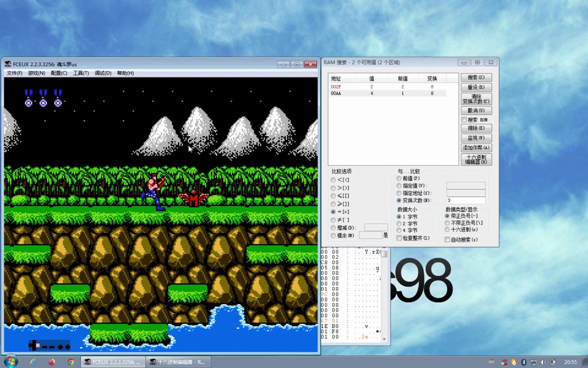Click the 搜索(S) search button

pyautogui.click(x=476, y=77)
